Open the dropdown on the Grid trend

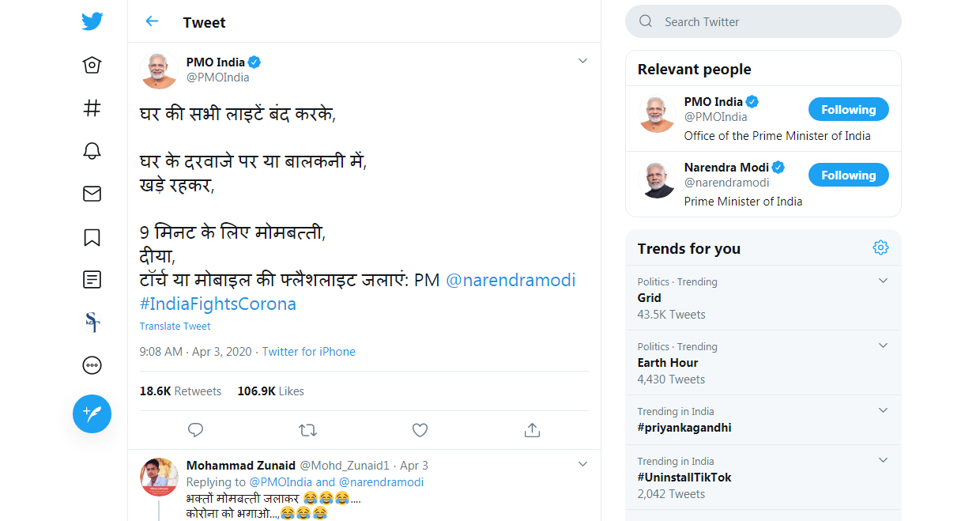tap(883, 280)
